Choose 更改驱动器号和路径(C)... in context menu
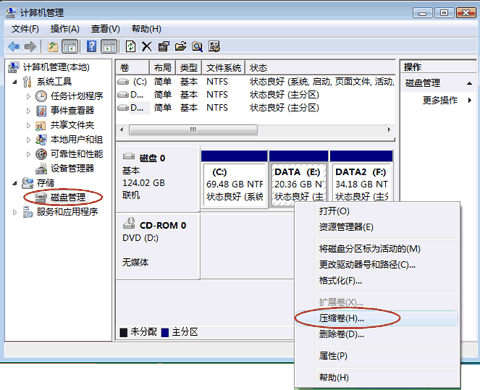 tap(377, 265)
